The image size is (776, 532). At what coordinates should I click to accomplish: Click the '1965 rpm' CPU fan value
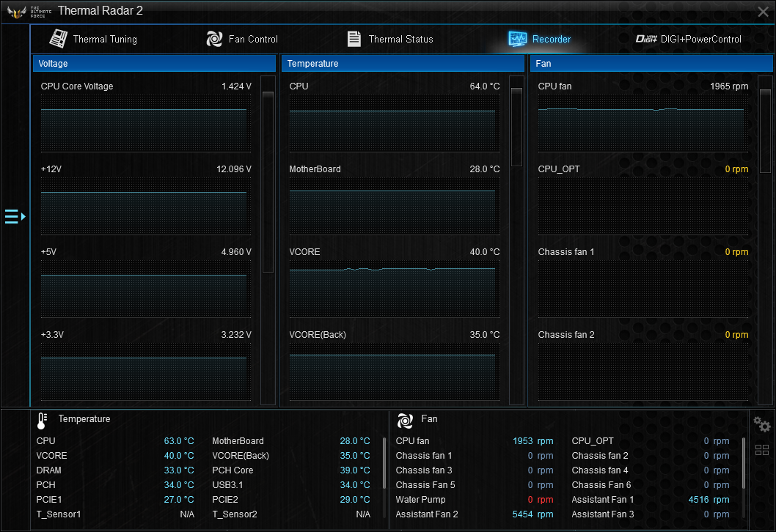tap(729, 86)
